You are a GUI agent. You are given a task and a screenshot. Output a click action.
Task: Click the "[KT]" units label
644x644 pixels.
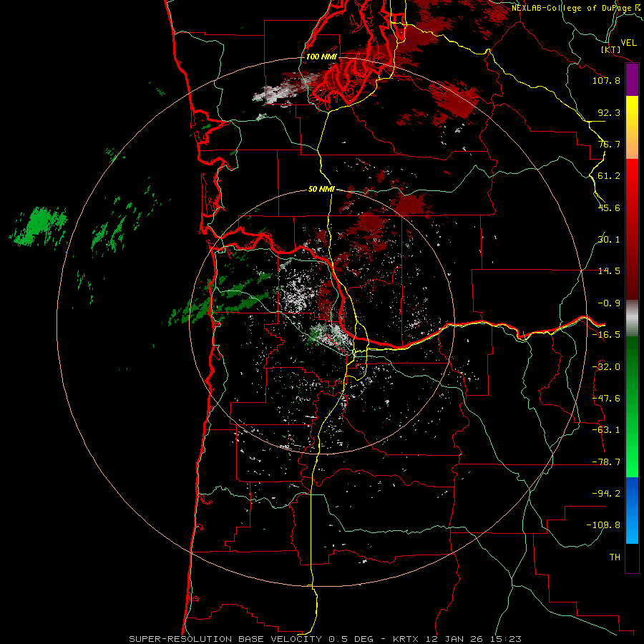pyautogui.click(x=611, y=49)
